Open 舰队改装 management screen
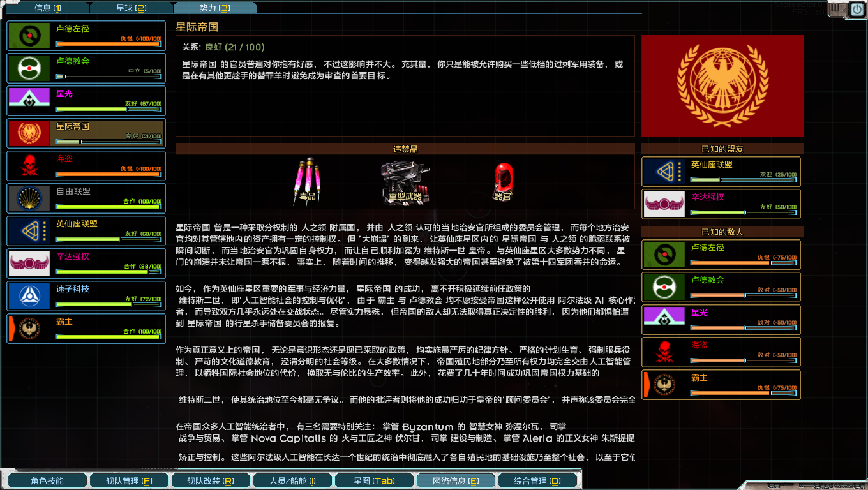Image resolution: width=868 pixels, height=490 pixels. (x=211, y=480)
